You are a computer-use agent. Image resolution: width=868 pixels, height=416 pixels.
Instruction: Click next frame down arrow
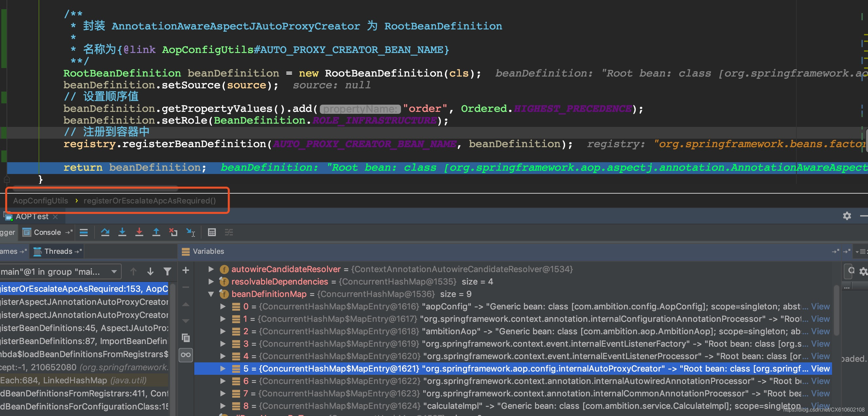[150, 271]
